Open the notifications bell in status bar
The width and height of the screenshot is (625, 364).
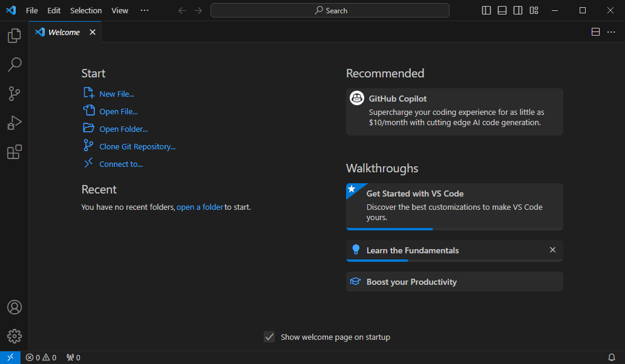[611, 357]
